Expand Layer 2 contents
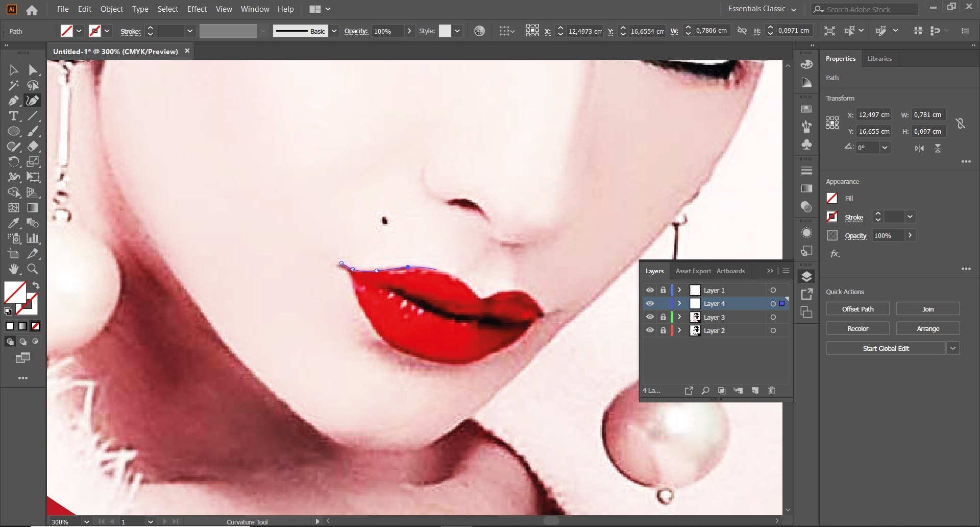 tap(679, 330)
